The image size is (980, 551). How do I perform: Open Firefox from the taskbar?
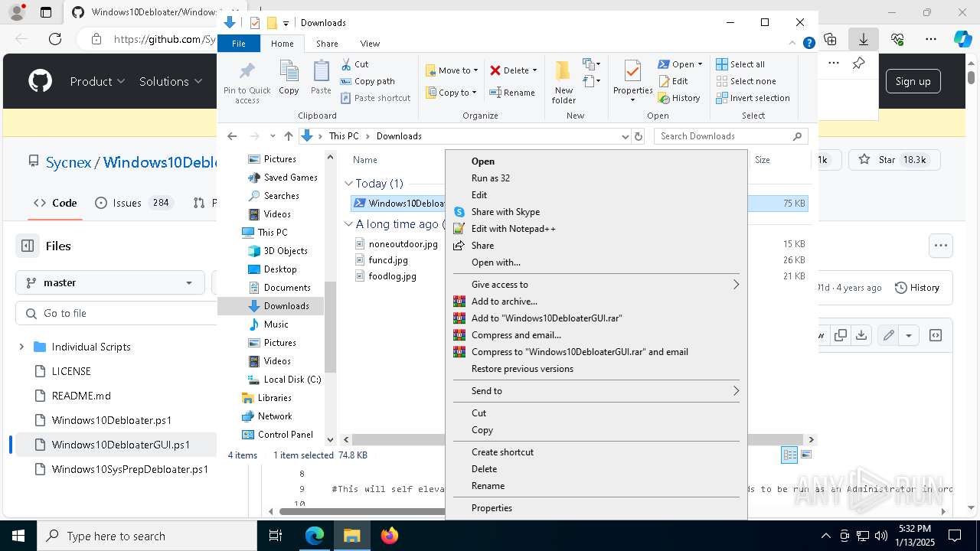(x=390, y=536)
